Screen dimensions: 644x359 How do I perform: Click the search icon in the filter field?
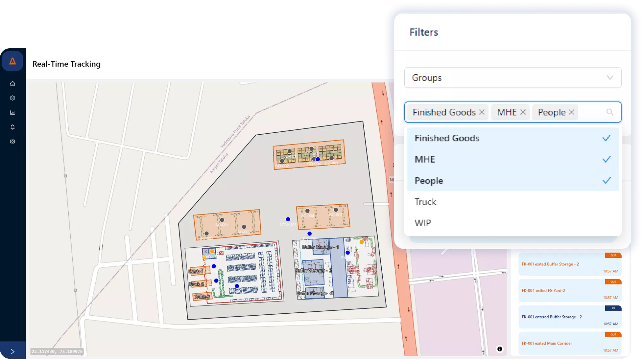610,112
